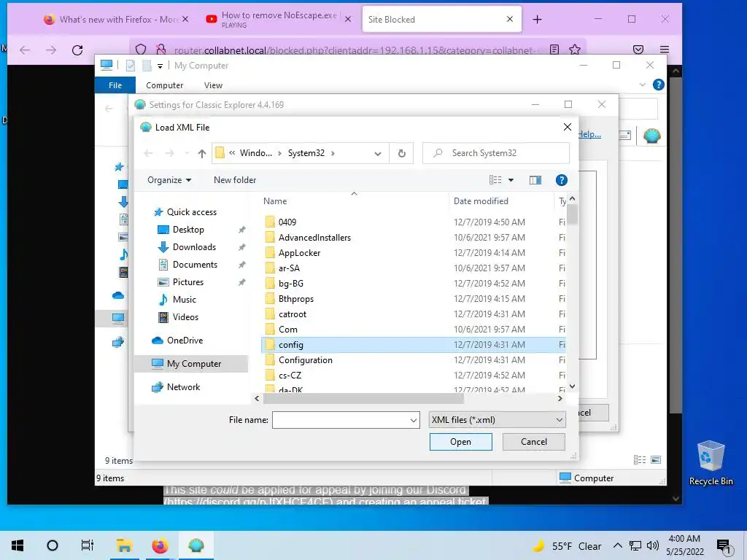Image resolution: width=747 pixels, height=560 pixels.
Task: Save page to Pocket icon in Firefox
Action: coord(638,50)
